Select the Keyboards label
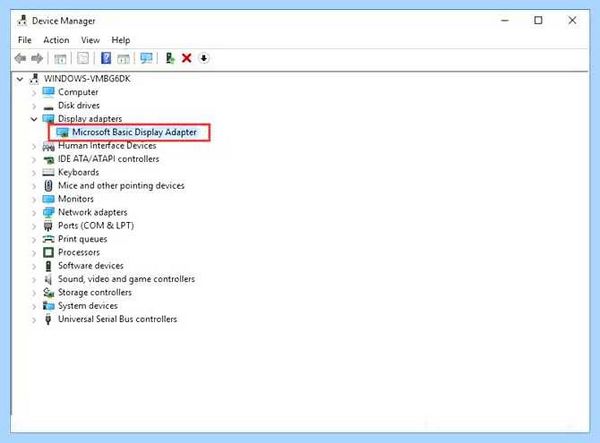600x443 pixels. [x=78, y=173]
